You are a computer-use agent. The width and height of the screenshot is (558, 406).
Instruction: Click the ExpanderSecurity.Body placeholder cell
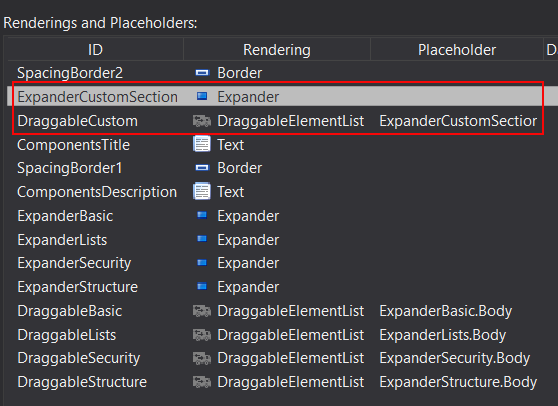(x=455, y=358)
